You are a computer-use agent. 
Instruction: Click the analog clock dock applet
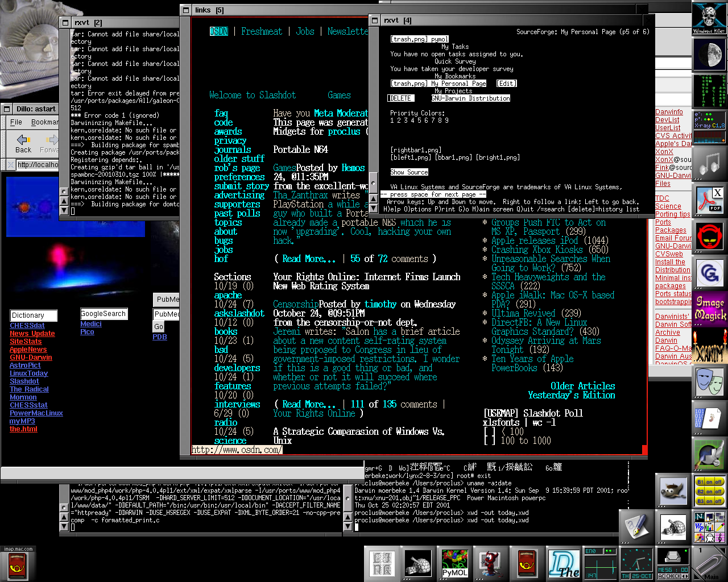(x=637, y=564)
